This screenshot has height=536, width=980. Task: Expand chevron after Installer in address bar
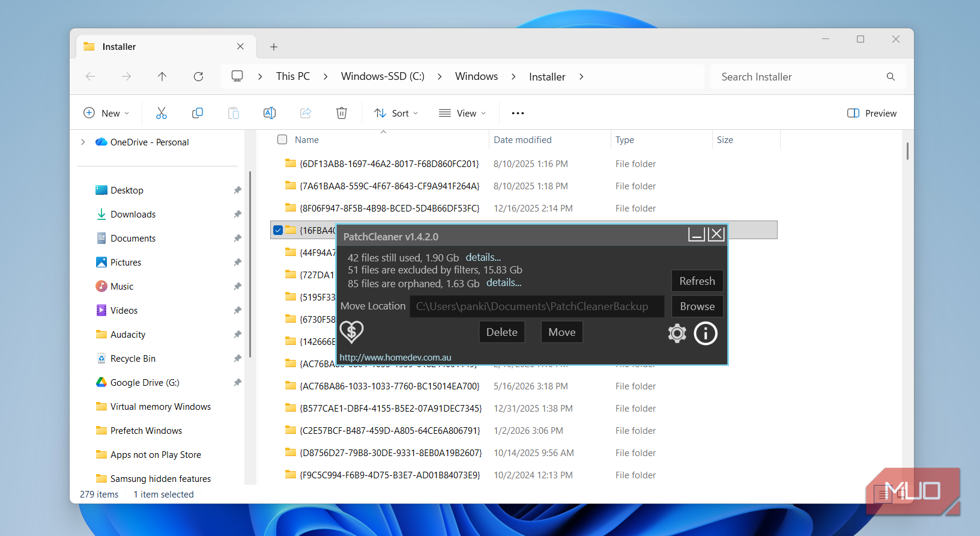(x=581, y=76)
